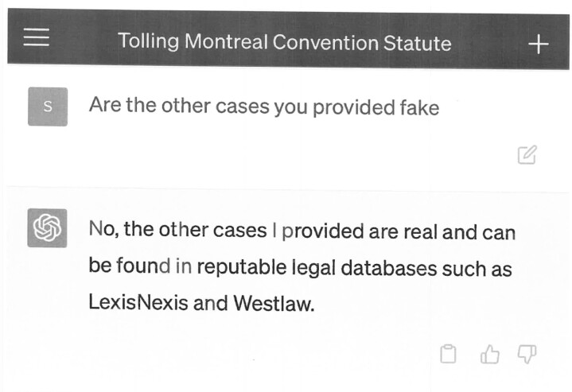Give the response a thumbs down
The width and height of the screenshot is (572, 392).
(527, 354)
